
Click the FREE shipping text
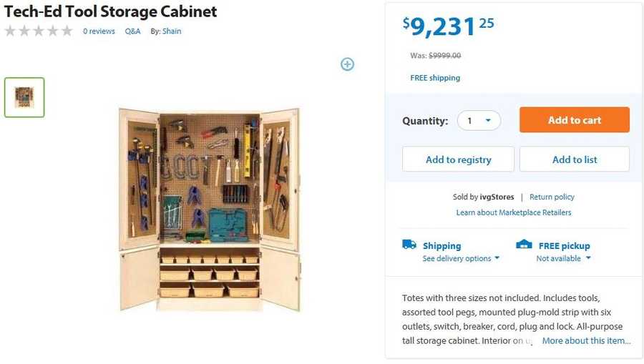point(435,78)
